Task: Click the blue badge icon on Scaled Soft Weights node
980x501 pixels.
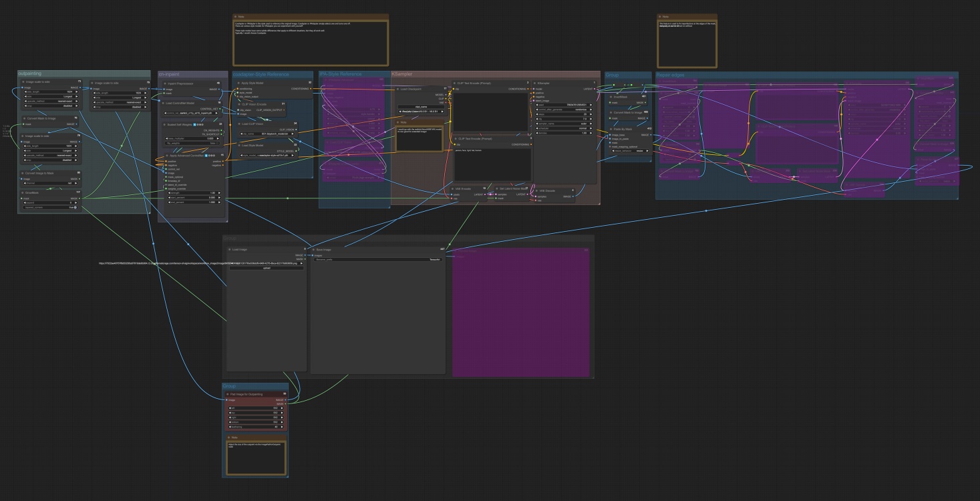Action: tap(194, 125)
